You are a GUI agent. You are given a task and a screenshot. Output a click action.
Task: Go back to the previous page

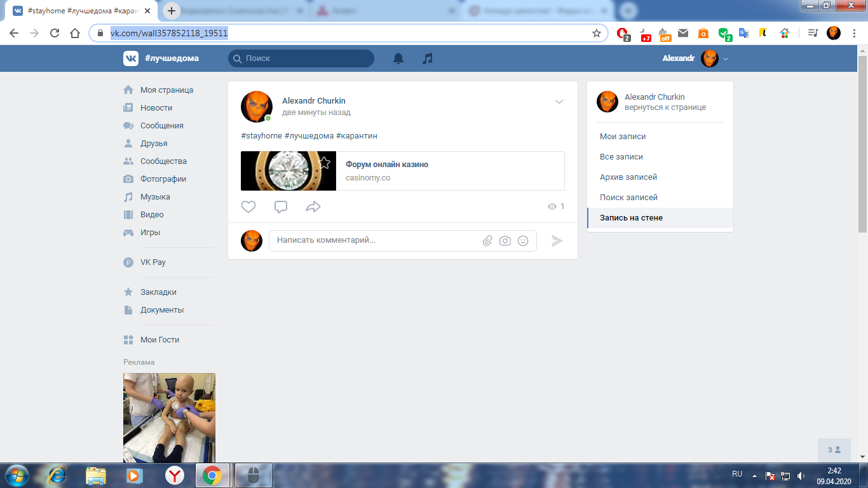[x=14, y=33]
